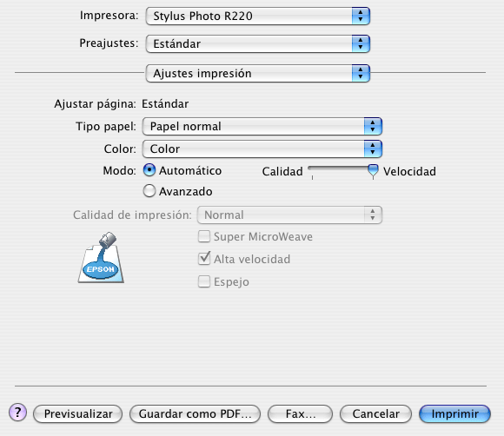Click blue arrows beside Ajustes impresión
Image resolution: width=504 pixels, height=436 pixels.
[x=361, y=73]
